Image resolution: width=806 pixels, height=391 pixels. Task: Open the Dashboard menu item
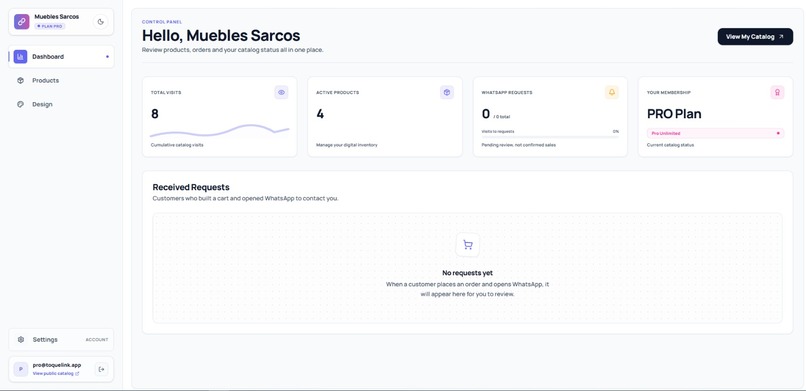(x=61, y=57)
